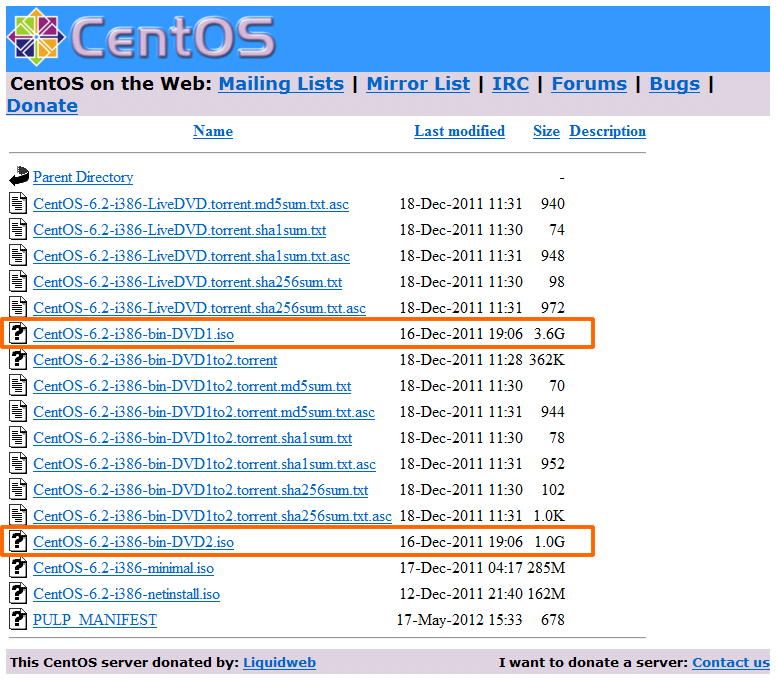Download CentOS-6.2-i386-netinstall.iso
Viewport: 776px width, 680px height.
pos(126,594)
